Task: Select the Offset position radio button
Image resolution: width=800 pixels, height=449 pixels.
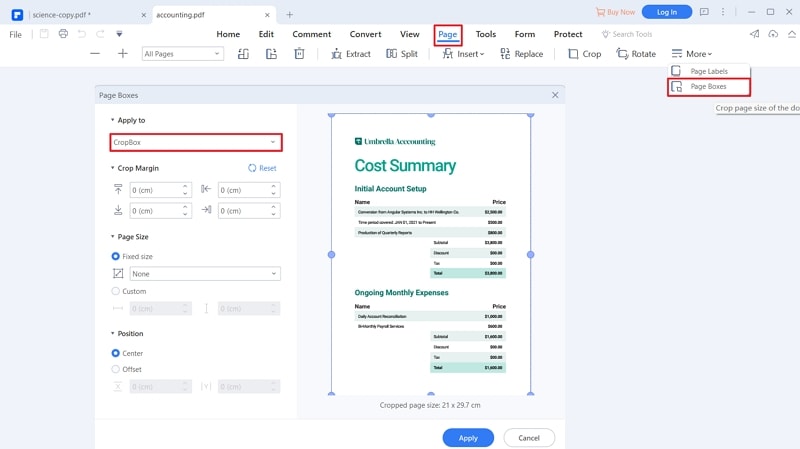Action: (115, 369)
